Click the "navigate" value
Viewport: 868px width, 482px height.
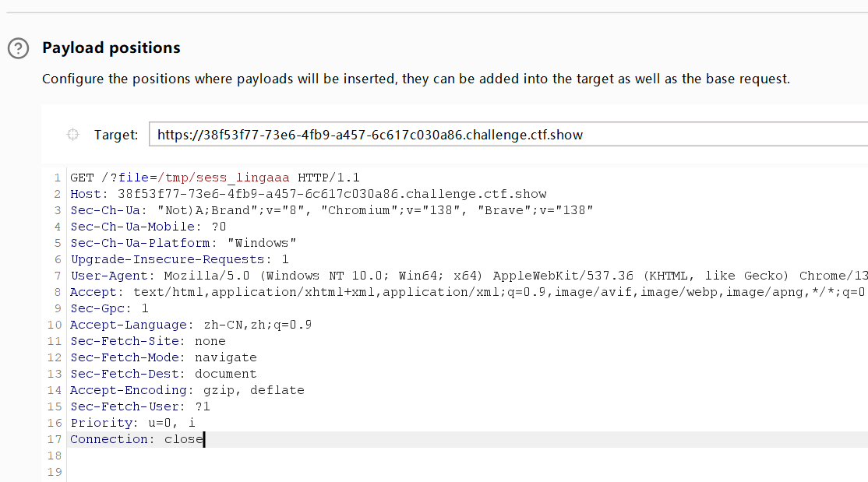226,357
